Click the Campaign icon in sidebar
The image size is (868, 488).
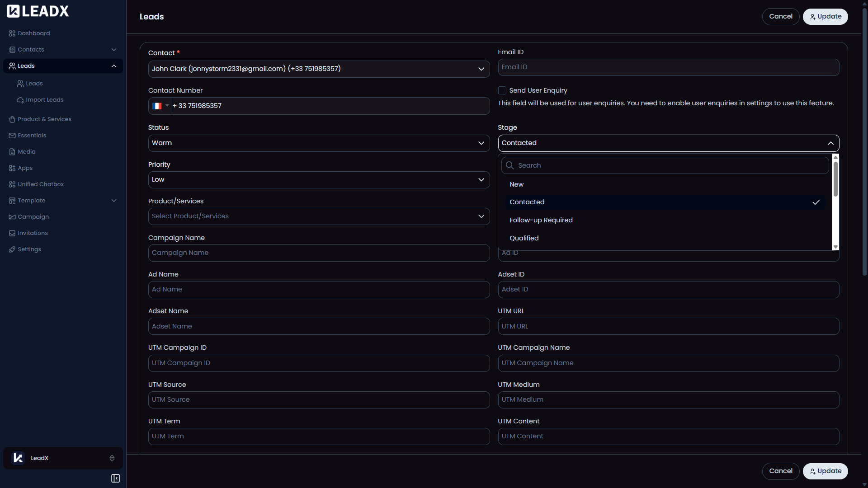[x=12, y=217]
